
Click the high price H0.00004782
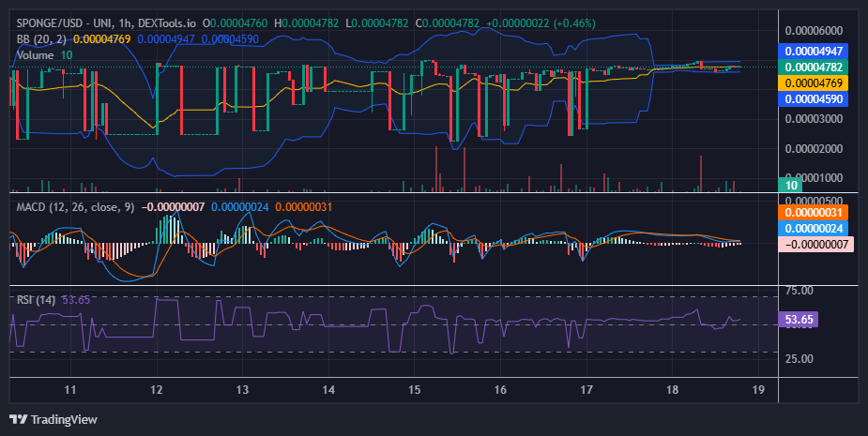[x=307, y=23]
